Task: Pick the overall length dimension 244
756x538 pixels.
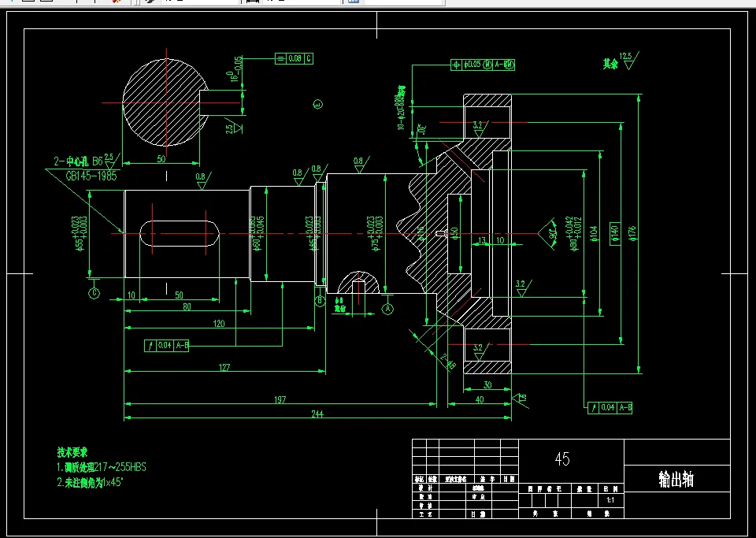Action: coord(317,414)
